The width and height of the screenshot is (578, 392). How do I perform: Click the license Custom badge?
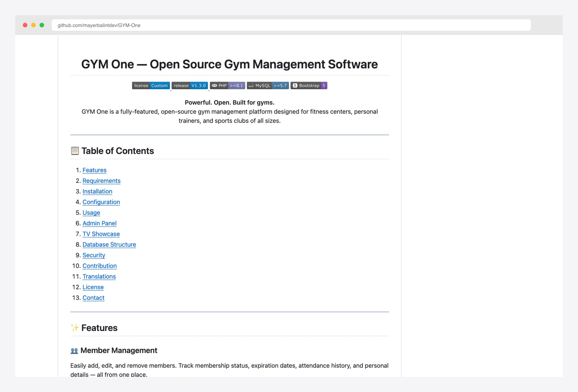(151, 85)
